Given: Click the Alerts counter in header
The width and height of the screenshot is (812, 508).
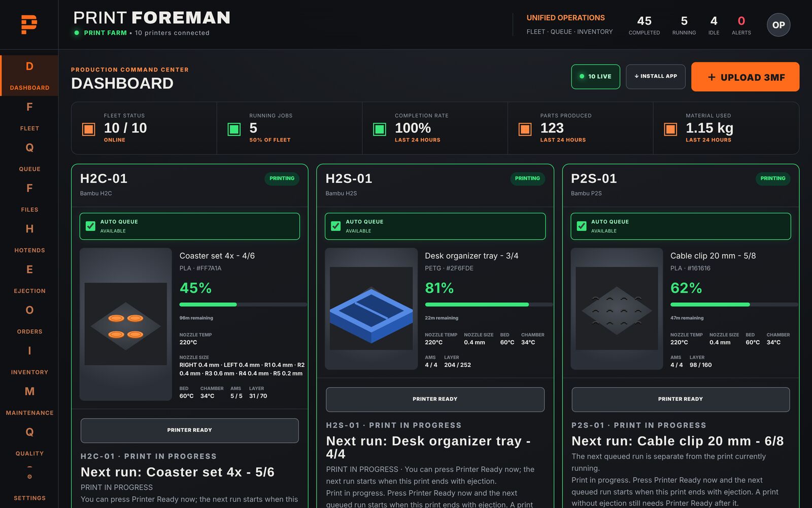Looking at the screenshot, I should (x=741, y=25).
